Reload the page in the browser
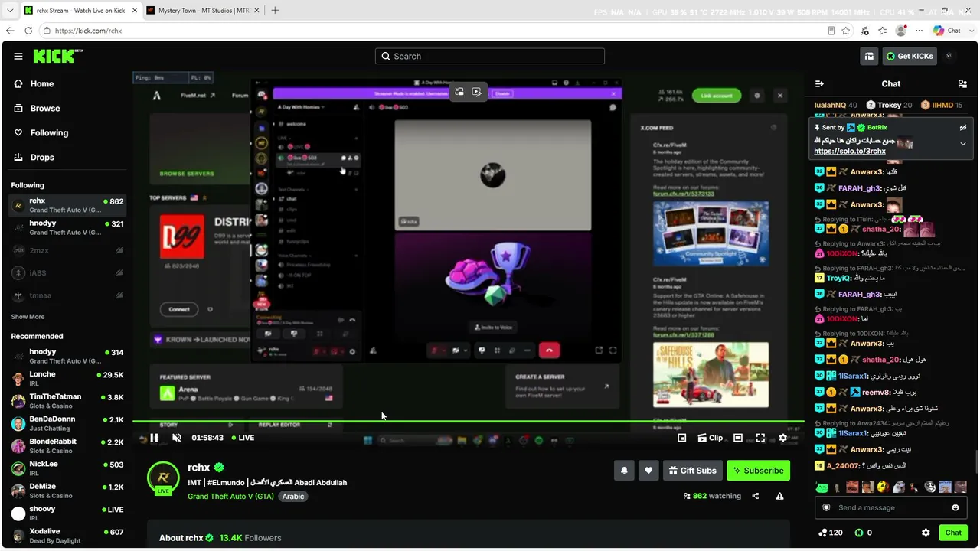980x551 pixels. [28, 31]
